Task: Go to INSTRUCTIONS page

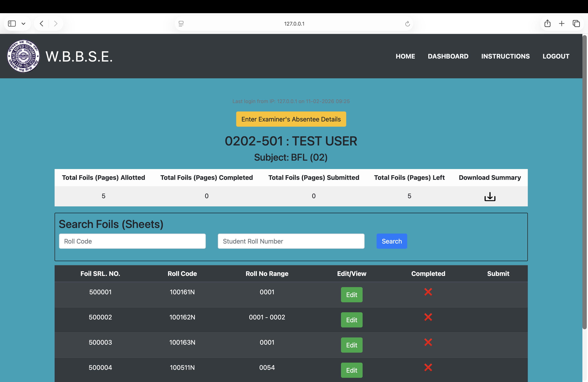Action: (505, 56)
